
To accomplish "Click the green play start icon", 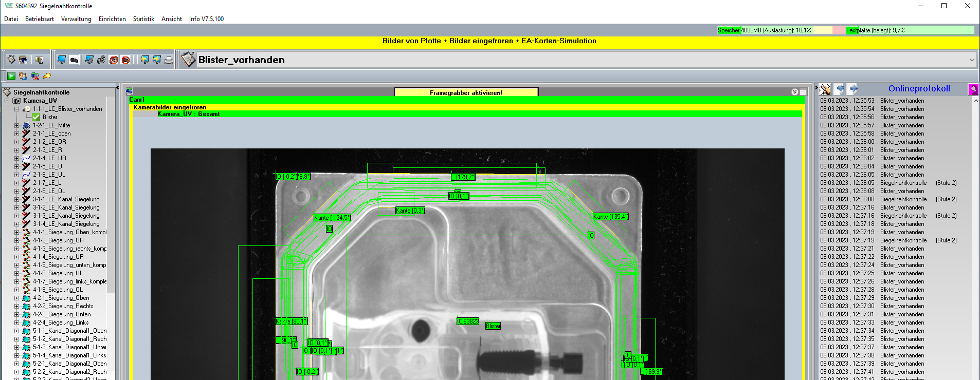I will pos(11,76).
